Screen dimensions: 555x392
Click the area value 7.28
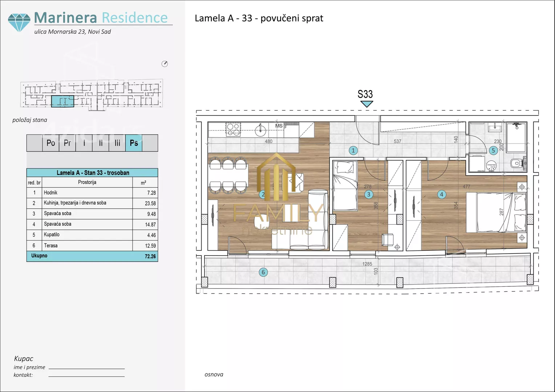(151, 193)
